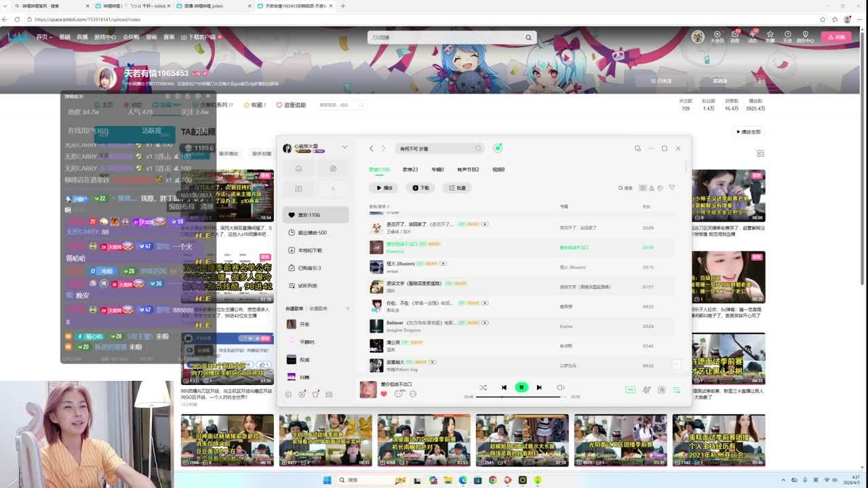Open the music player home icon

298,169
